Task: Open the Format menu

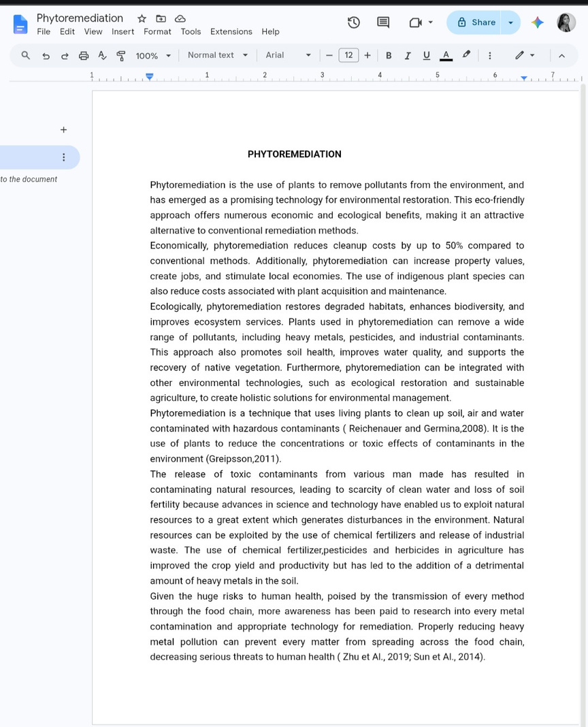Action: pos(157,31)
